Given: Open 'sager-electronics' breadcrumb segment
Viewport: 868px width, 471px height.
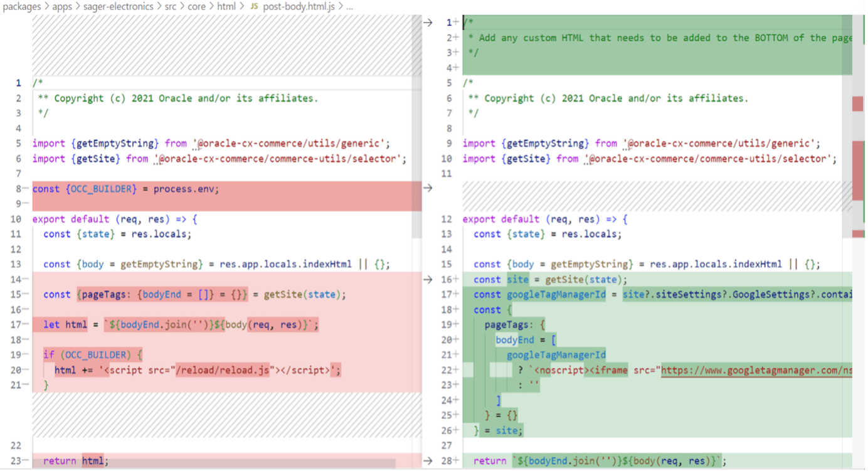Looking at the screenshot, I should (118, 6).
